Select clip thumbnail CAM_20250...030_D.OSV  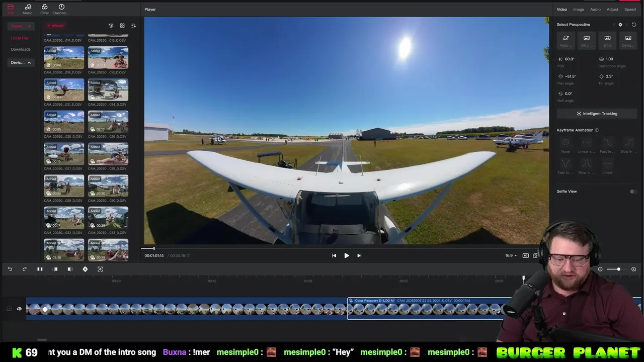click(108, 186)
